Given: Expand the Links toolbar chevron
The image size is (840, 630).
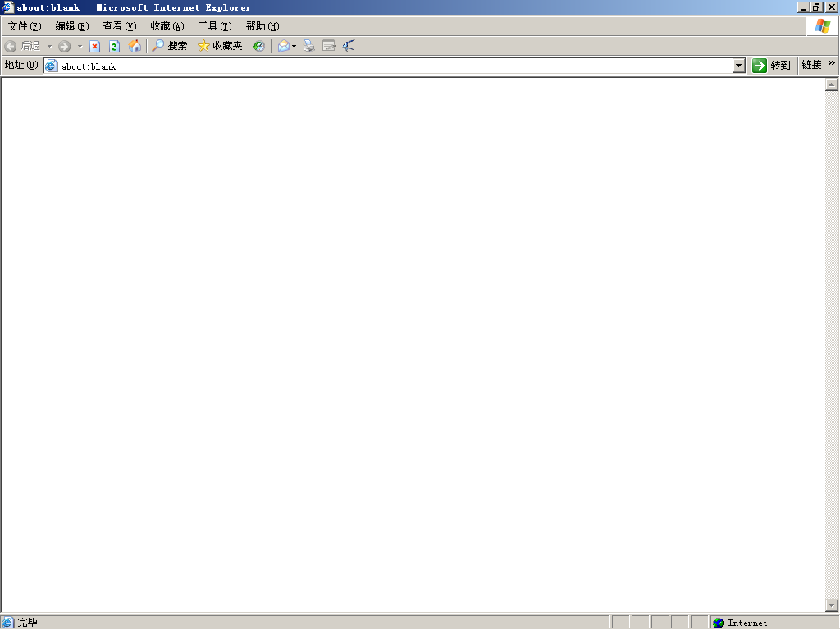Looking at the screenshot, I should [832, 63].
